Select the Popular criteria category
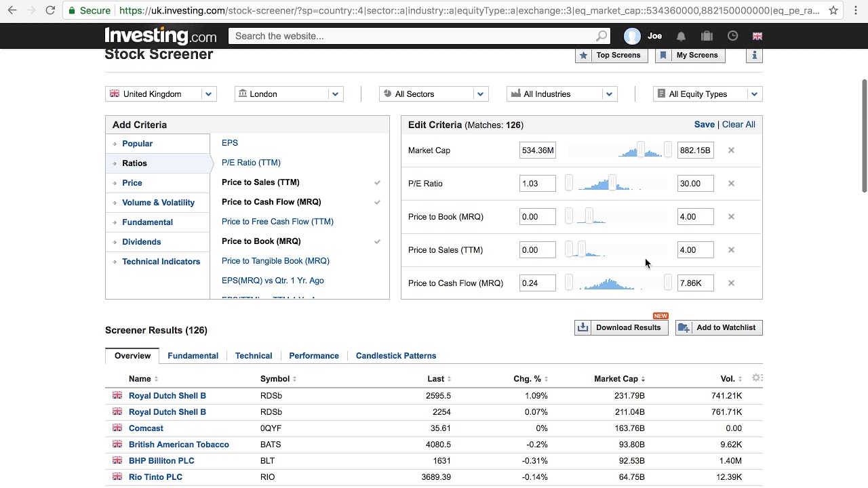This screenshot has width=868, height=488. (x=137, y=144)
